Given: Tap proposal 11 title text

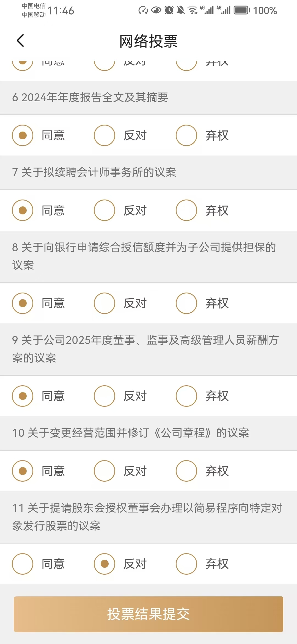Looking at the screenshot, I should [x=147, y=517].
